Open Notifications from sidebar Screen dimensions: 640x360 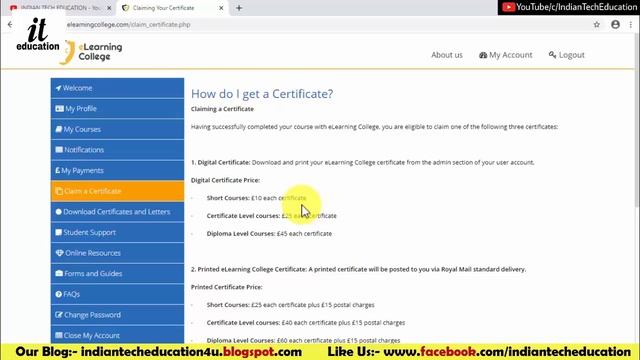point(117,150)
